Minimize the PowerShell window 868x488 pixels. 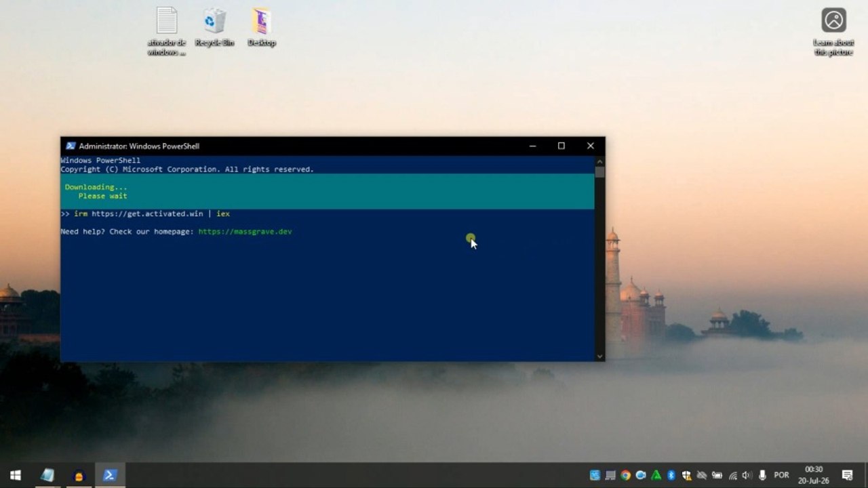[532, 146]
